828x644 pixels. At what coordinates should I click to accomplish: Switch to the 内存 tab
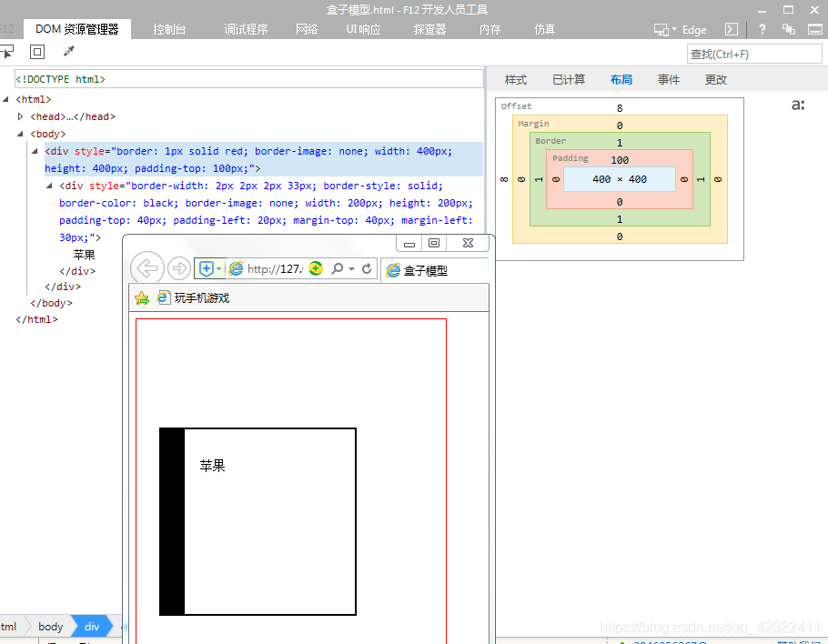(x=490, y=29)
